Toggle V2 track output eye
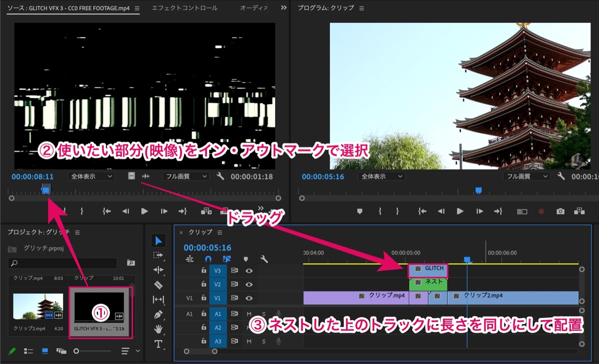 [x=249, y=284]
